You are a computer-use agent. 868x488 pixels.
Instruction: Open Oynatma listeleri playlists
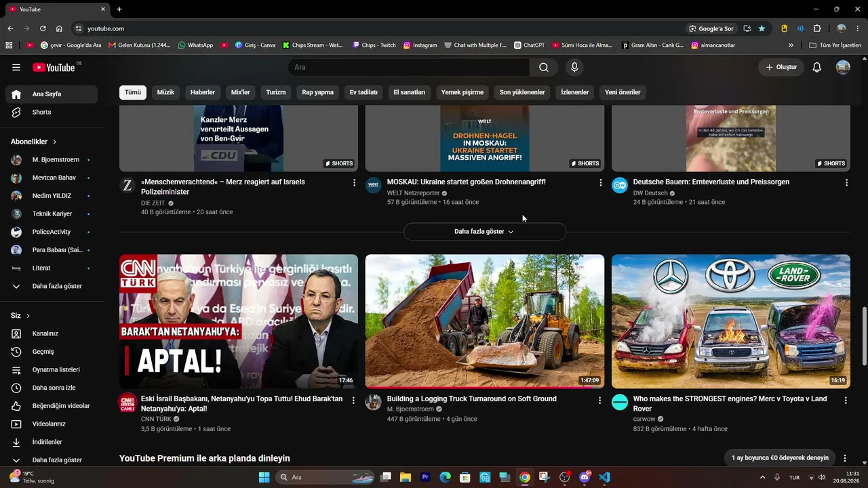click(52, 369)
